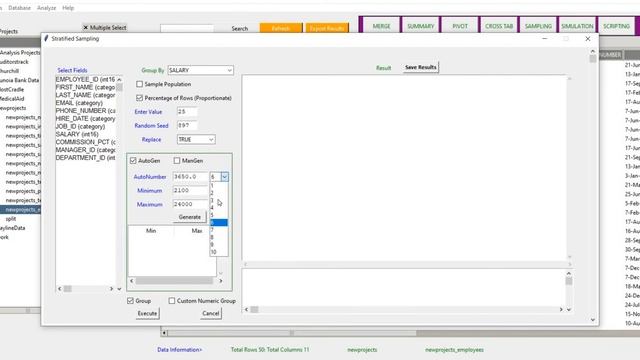This screenshot has width=640, height=360.
Task: Click the orange Refresh button
Action: [x=281, y=28]
